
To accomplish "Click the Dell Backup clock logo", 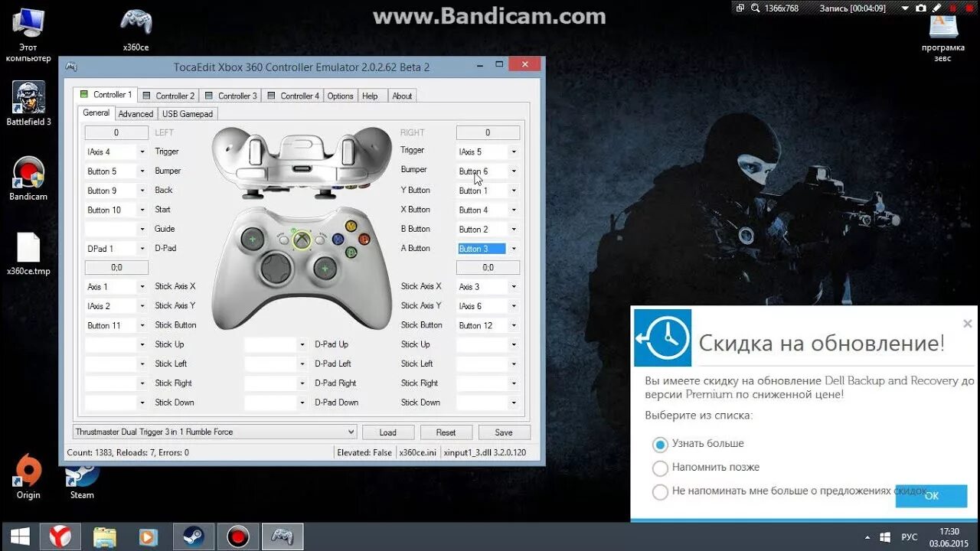I will point(662,337).
